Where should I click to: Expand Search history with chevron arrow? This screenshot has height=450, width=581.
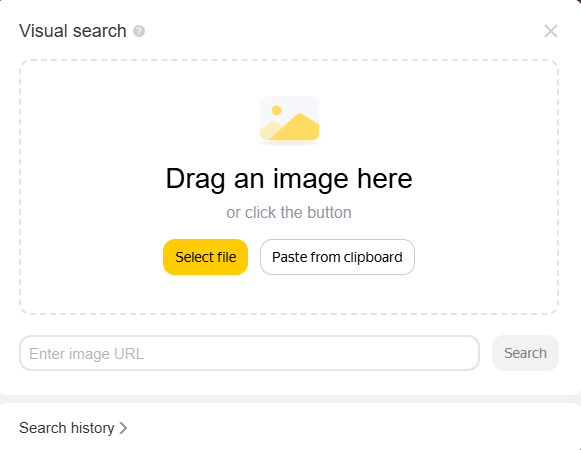[123, 428]
